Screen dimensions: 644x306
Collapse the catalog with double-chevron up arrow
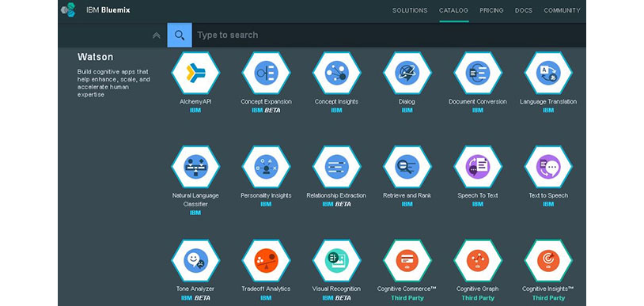point(156,36)
